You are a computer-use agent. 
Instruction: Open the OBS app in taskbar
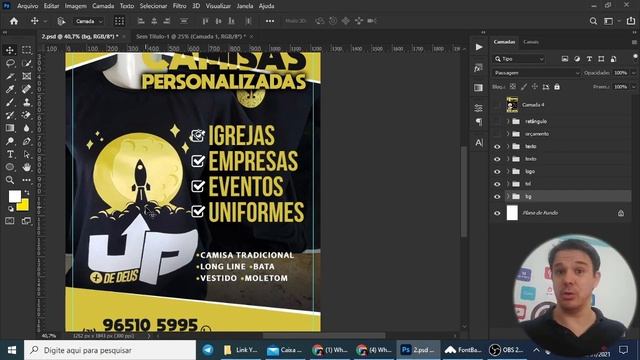(x=506, y=350)
